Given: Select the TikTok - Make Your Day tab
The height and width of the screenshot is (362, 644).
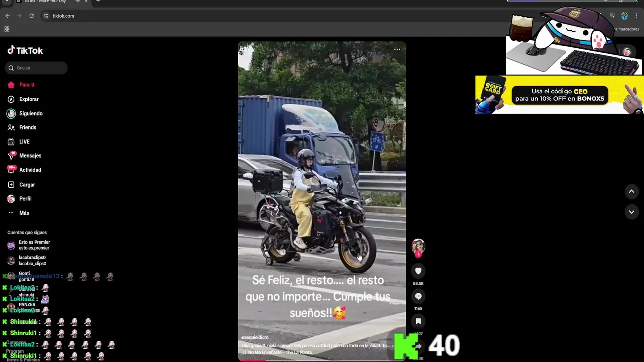Looking at the screenshot, I should coord(45,1).
